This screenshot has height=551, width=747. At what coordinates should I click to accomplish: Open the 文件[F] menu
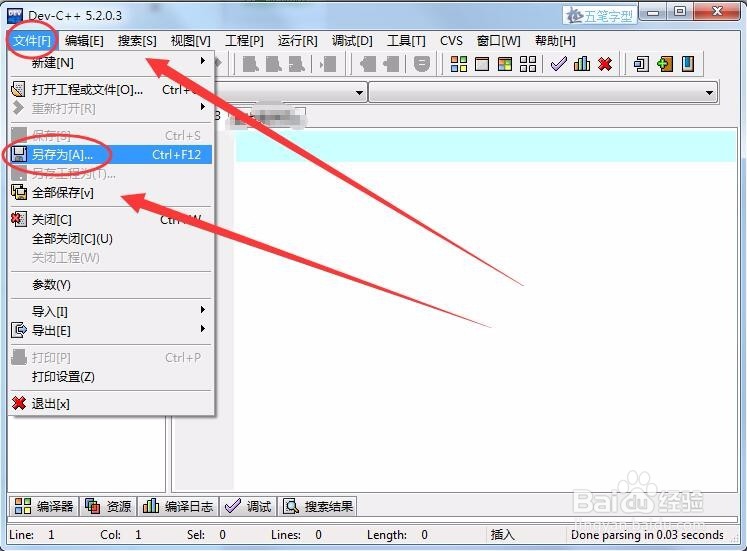pos(32,41)
